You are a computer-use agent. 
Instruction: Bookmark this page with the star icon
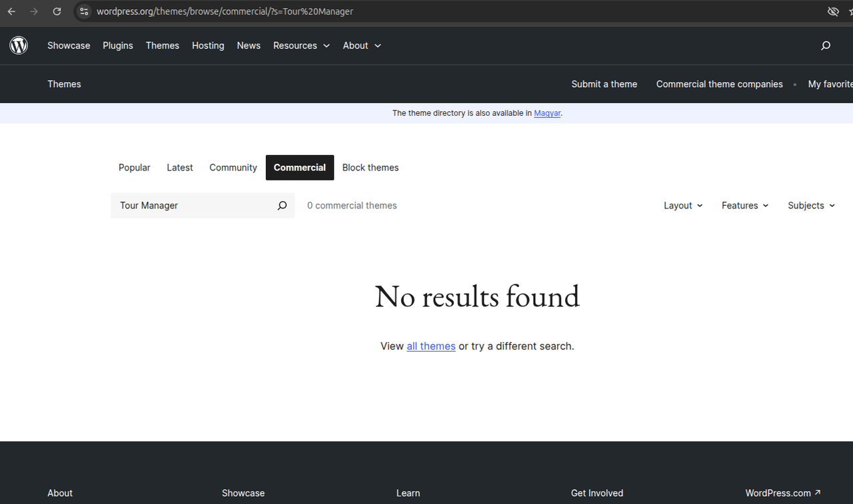click(850, 11)
